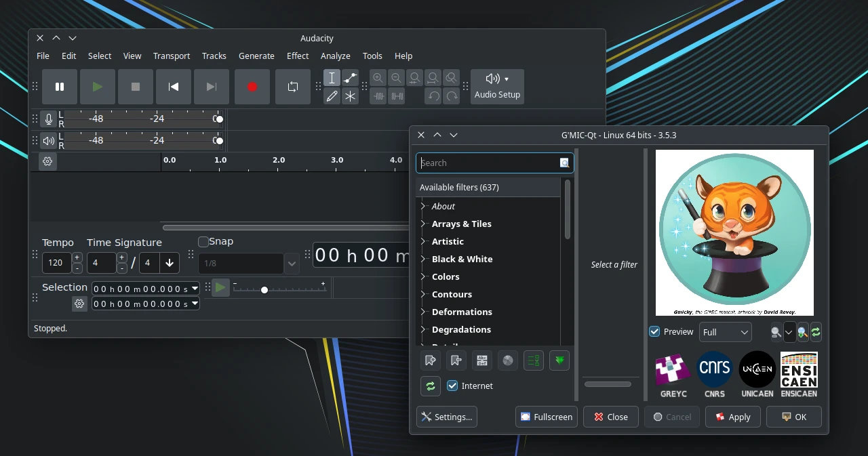Select the Envelope tool
The height and width of the screenshot is (456, 868).
click(x=350, y=78)
